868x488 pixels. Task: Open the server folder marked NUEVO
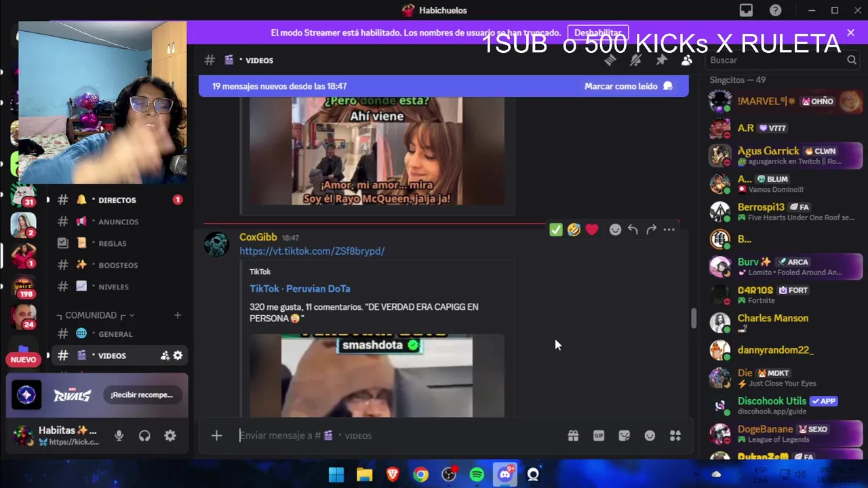click(23, 352)
